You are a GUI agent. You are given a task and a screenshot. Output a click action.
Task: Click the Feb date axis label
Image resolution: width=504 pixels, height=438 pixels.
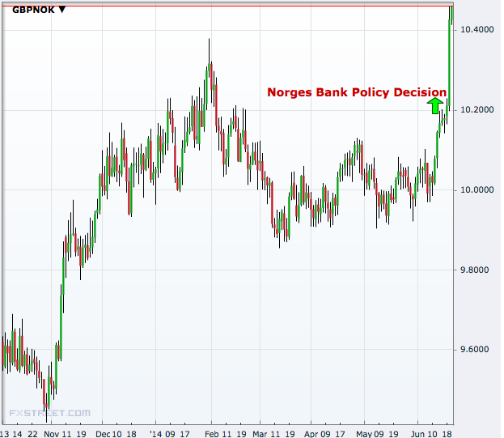pyautogui.click(x=211, y=434)
